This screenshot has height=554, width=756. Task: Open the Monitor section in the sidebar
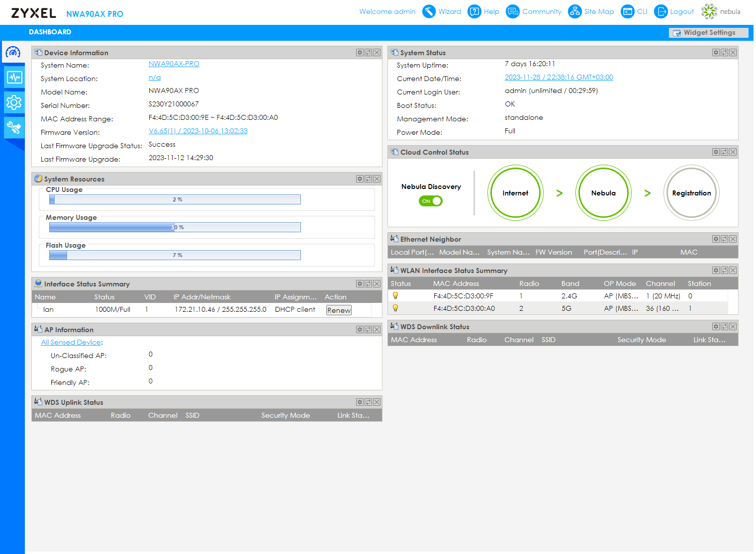[x=14, y=77]
